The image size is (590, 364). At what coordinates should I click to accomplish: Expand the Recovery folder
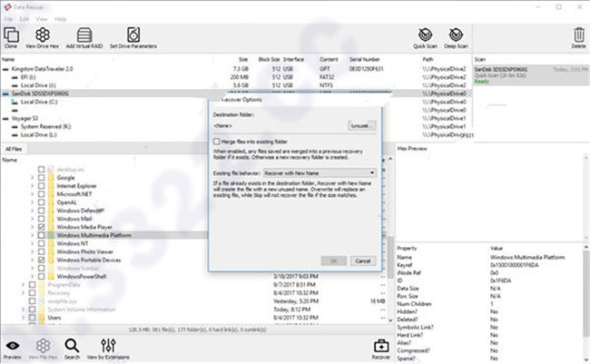[24, 293]
